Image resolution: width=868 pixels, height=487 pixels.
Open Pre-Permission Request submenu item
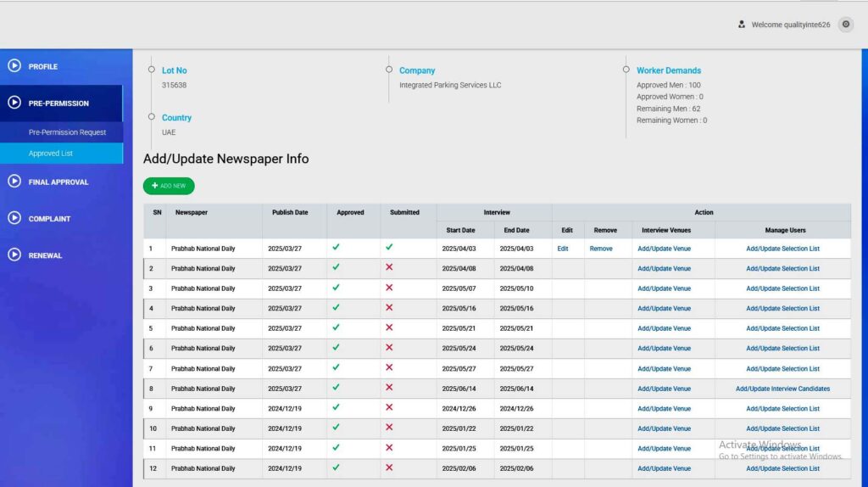[67, 132]
